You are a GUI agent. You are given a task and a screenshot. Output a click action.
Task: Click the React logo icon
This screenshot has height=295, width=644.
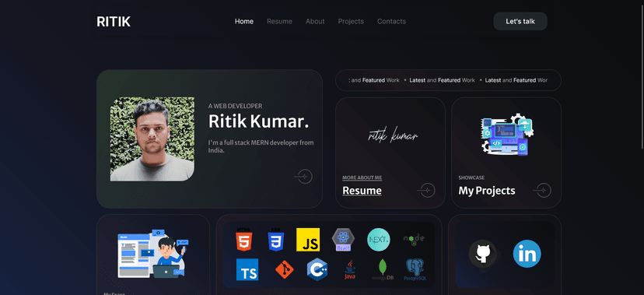343,240
